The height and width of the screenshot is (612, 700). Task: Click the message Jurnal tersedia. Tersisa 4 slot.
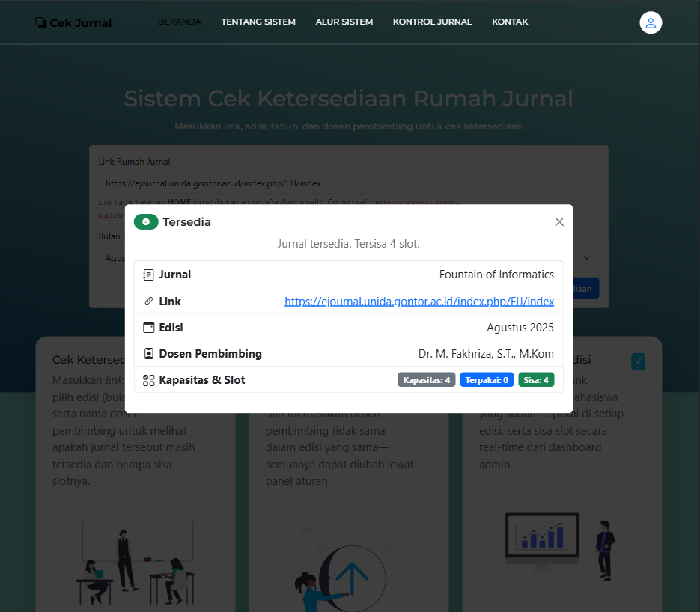click(x=349, y=244)
